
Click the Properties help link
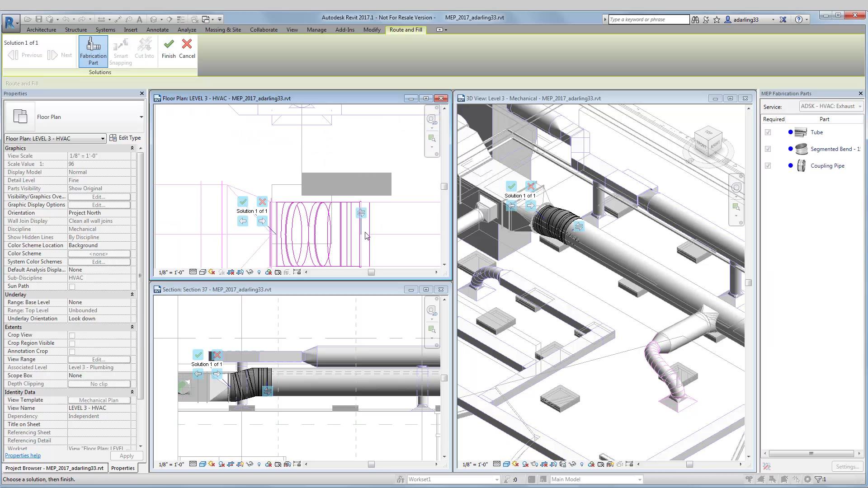(23, 455)
